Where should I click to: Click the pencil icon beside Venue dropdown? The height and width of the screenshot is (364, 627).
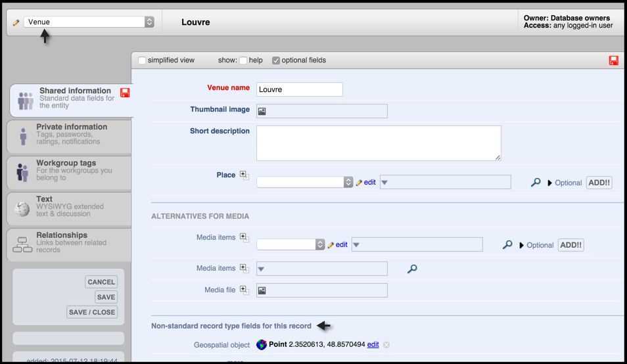click(16, 22)
